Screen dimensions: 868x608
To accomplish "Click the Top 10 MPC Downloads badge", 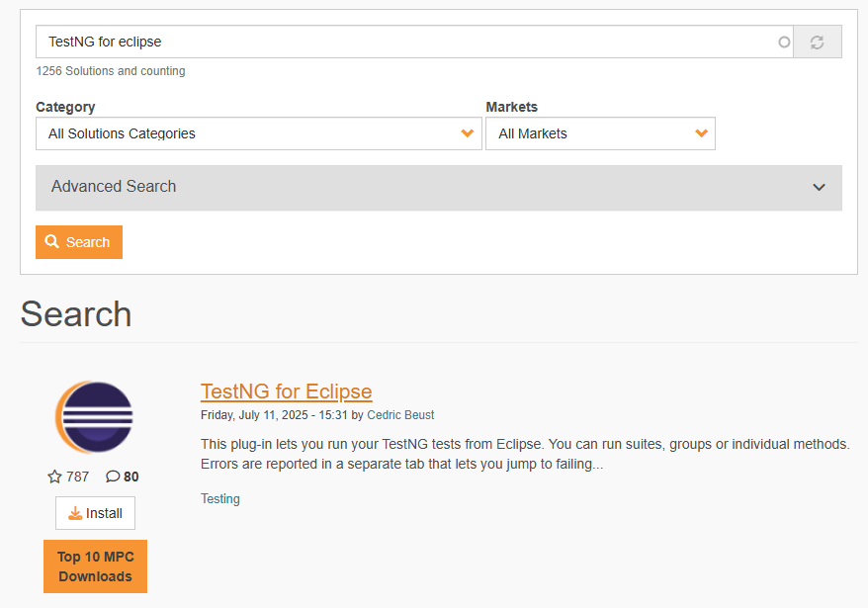I will coord(95,566).
